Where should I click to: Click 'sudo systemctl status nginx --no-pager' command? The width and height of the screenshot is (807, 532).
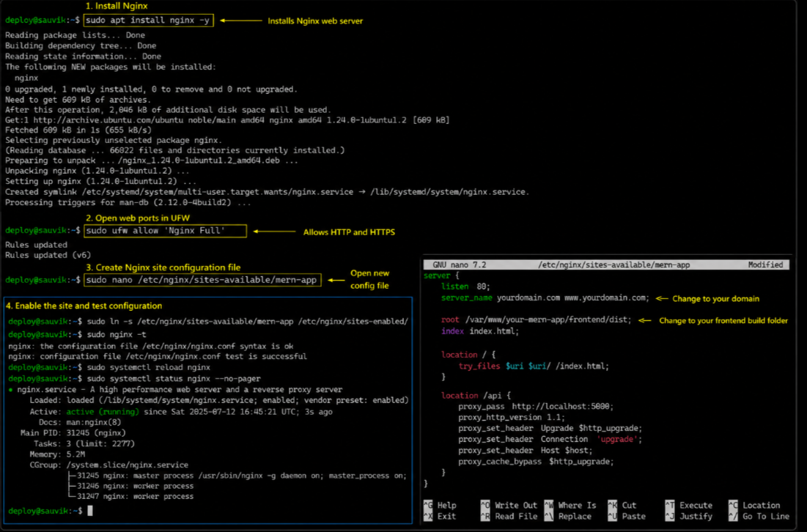point(174,378)
